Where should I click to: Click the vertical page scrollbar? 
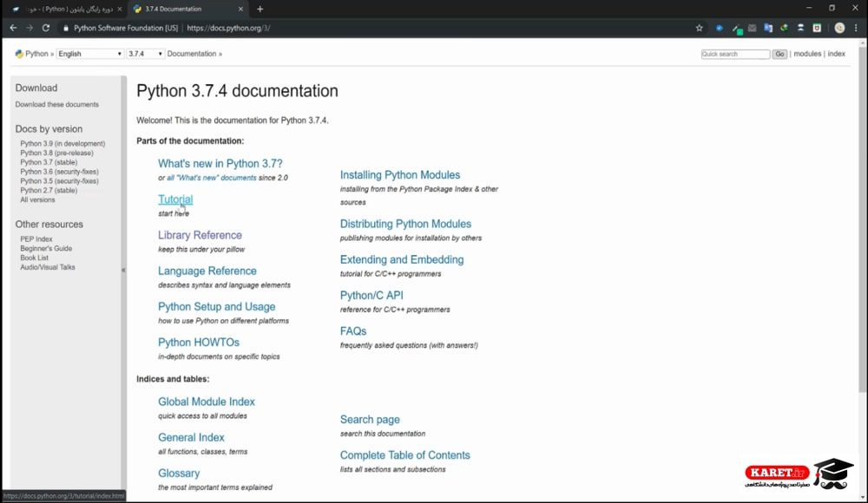point(863,221)
